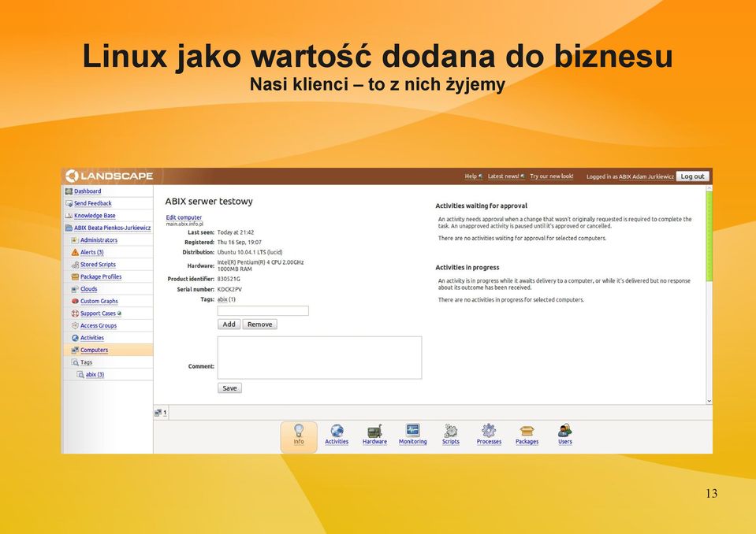Click the Package Profiles sidebar icon
The height and width of the screenshot is (534, 756).
tap(75, 277)
